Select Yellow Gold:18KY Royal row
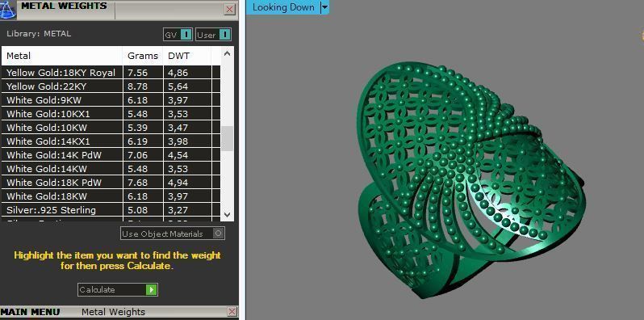Viewport: 644px width, 320px height. (111, 73)
